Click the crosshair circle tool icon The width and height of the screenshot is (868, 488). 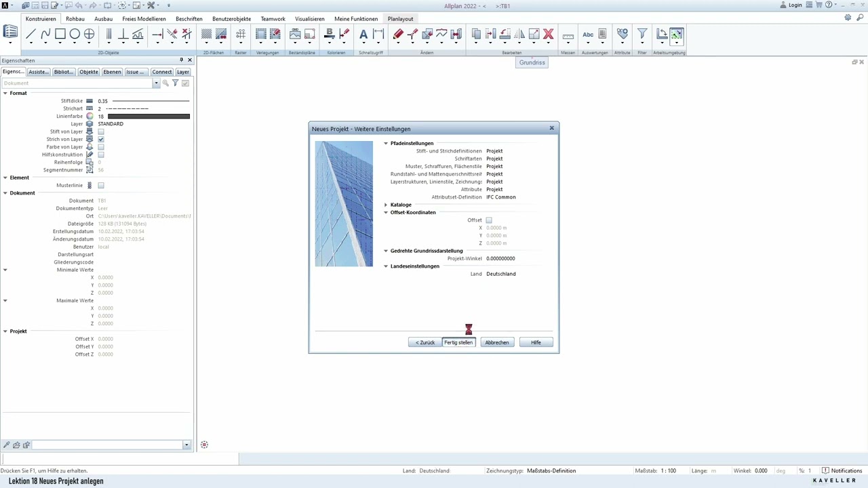(89, 34)
